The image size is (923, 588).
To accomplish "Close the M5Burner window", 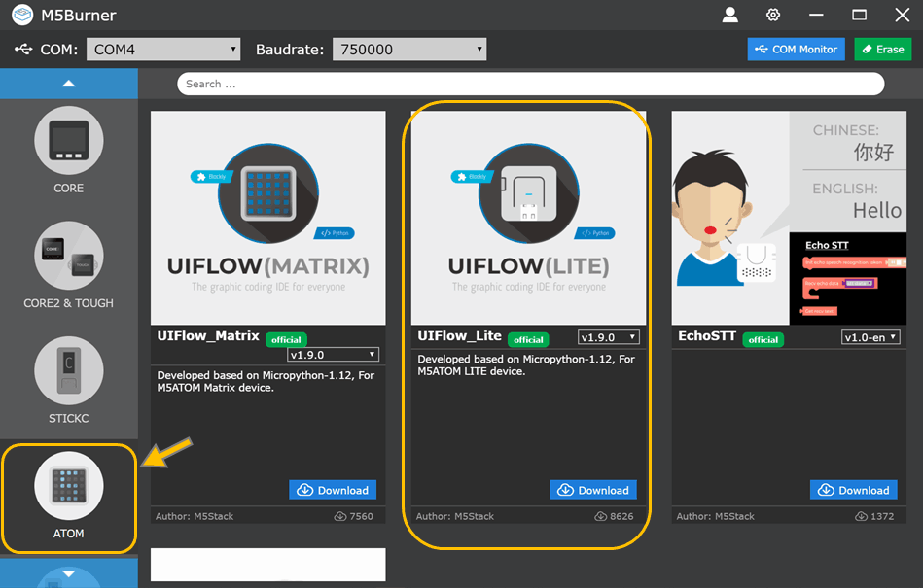I will pos(903,15).
